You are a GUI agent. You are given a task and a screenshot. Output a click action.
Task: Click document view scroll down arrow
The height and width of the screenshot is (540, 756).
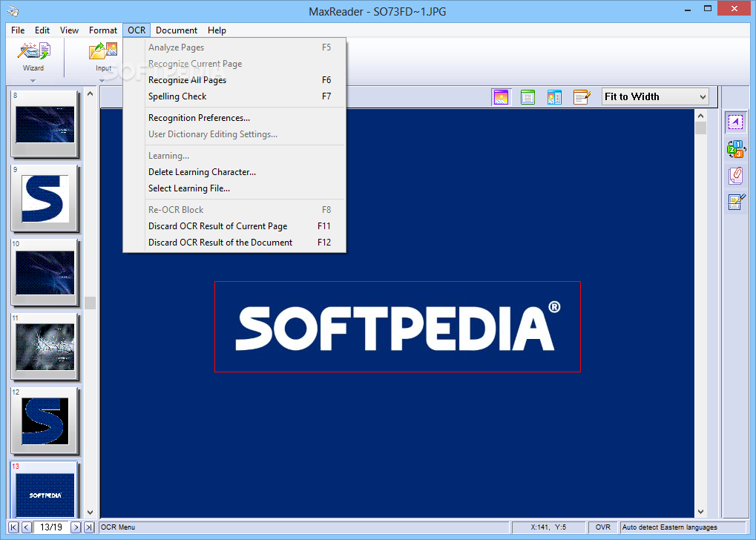[x=700, y=512]
